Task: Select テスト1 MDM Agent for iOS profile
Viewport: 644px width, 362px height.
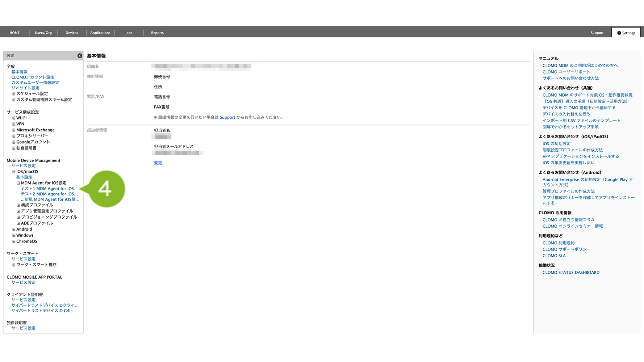Action: pyautogui.click(x=49, y=189)
